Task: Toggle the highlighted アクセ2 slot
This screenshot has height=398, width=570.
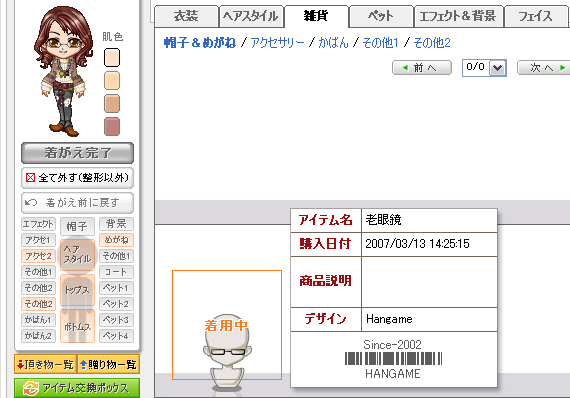Action: point(38,256)
